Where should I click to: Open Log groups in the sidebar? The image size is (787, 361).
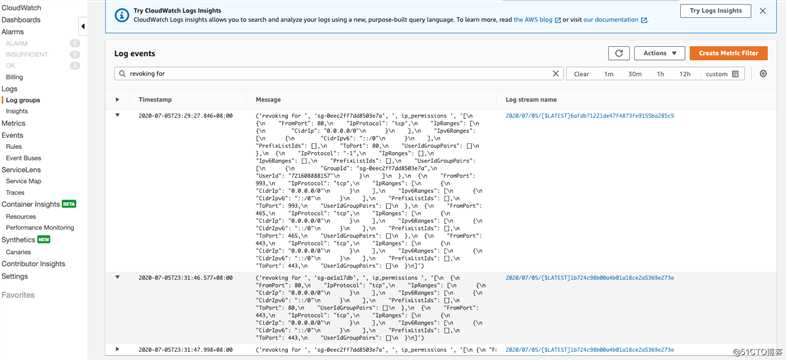tap(23, 100)
